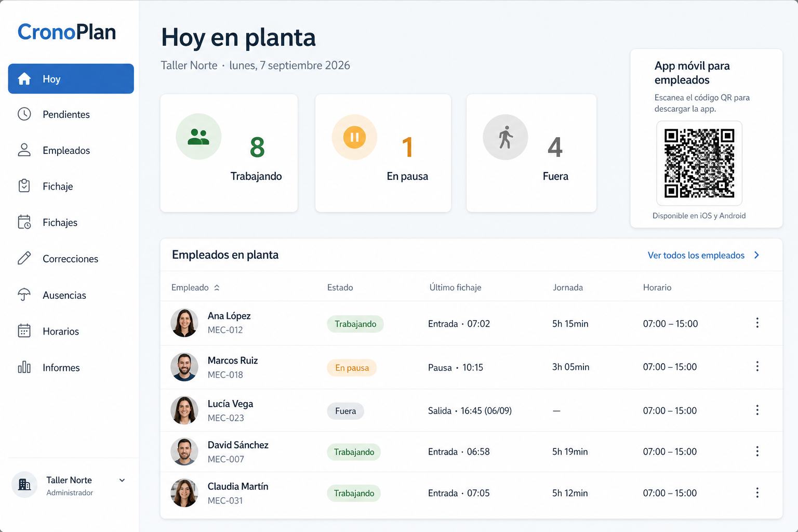
Task: Click Claudia Martín's avatar
Action: [x=184, y=493]
